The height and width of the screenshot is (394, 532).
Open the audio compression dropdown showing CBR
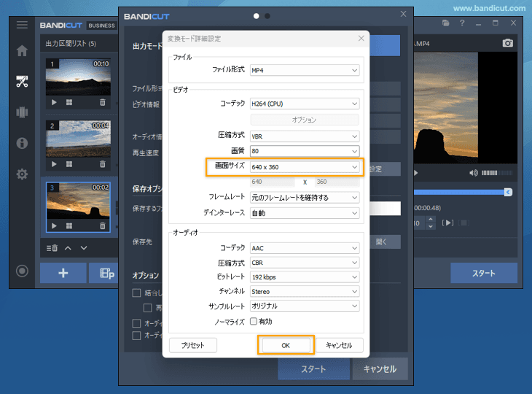305,263
